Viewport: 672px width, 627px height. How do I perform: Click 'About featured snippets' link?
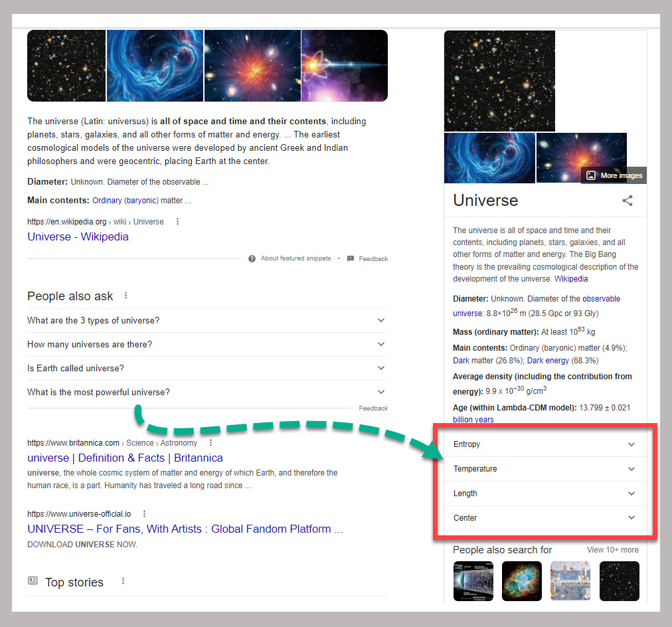point(295,258)
